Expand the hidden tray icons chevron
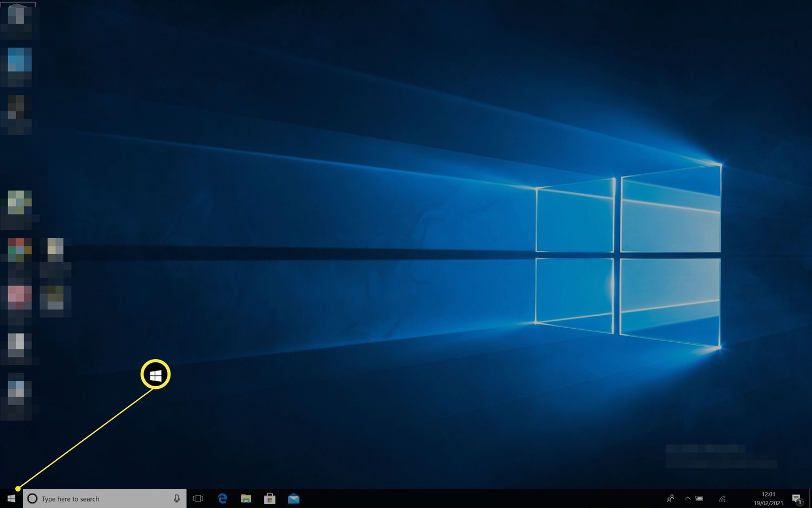Image resolution: width=812 pixels, height=508 pixels. coord(687,499)
